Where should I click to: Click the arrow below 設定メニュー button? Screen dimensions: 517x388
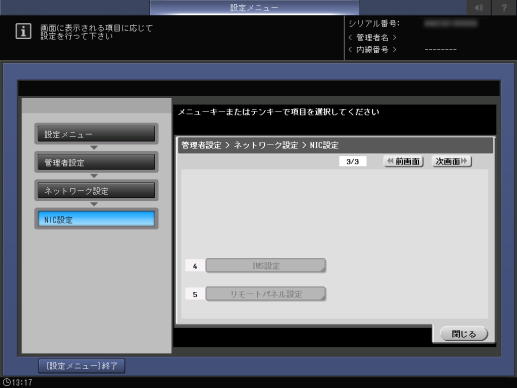tap(94, 147)
